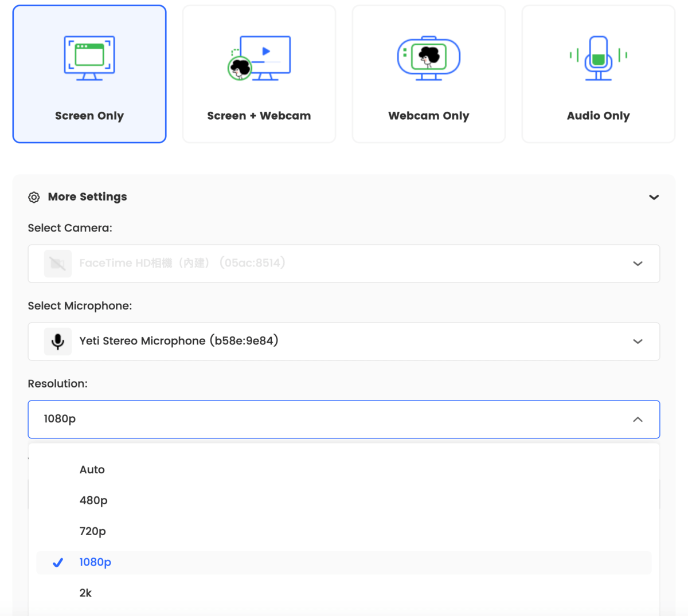The width and height of the screenshot is (688, 616).
Task: Click the Audio Only mode label
Action: [598, 116]
